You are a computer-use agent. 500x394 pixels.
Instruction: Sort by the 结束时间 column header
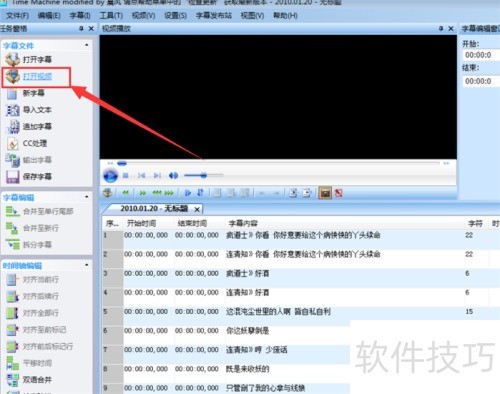[192, 223]
